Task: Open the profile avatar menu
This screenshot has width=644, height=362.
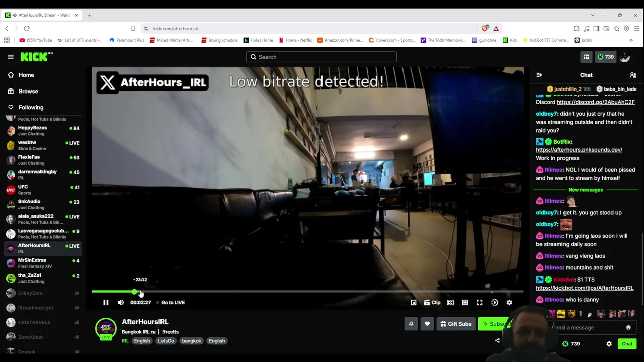Action: pyautogui.click(x=625, y=57)
